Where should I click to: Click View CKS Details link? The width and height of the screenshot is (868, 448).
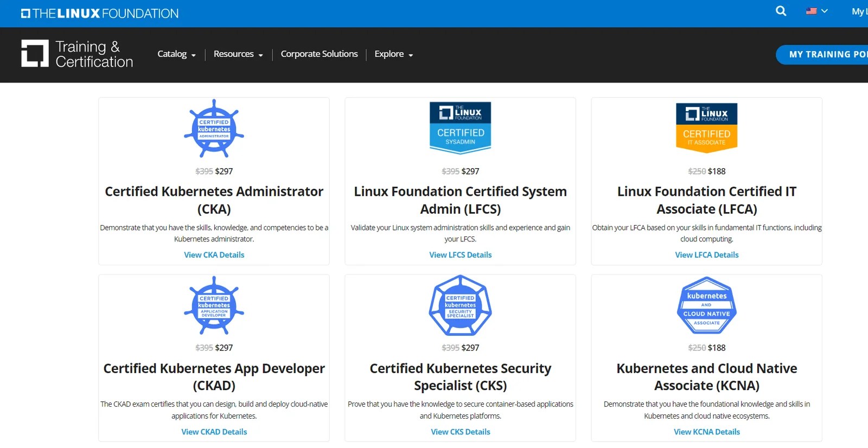tap(461, 432)
